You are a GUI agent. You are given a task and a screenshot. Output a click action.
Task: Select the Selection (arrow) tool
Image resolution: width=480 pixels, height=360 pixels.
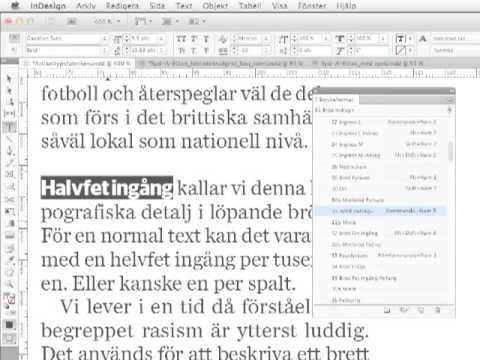[x=9, y=79]
